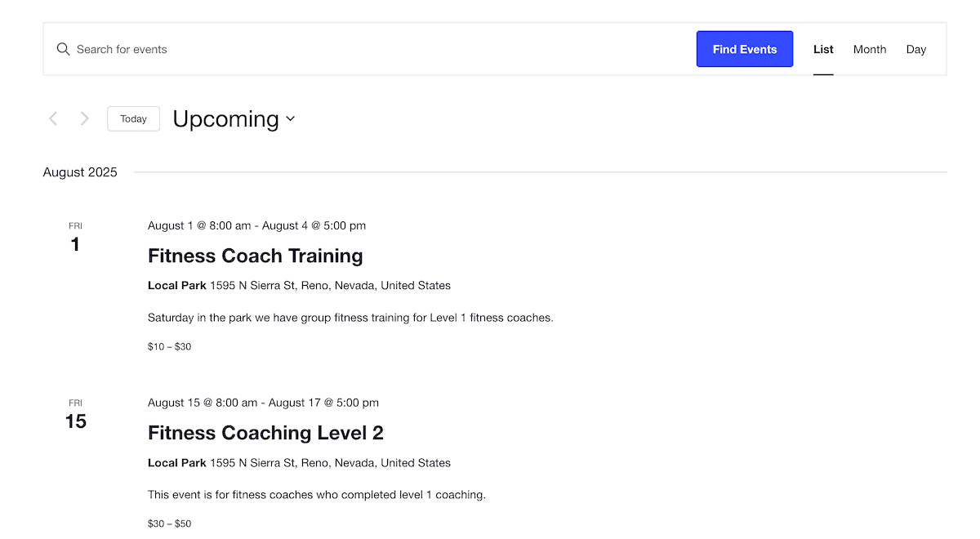Switch to Month view tab
This screenshot has height=539, width=980.
pos(870,49)
